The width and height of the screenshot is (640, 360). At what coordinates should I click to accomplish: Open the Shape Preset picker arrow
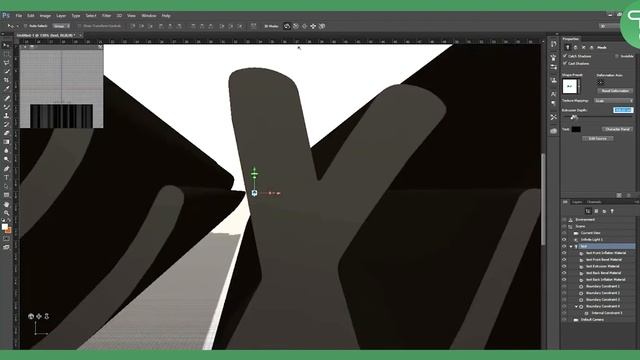(579, 87)
